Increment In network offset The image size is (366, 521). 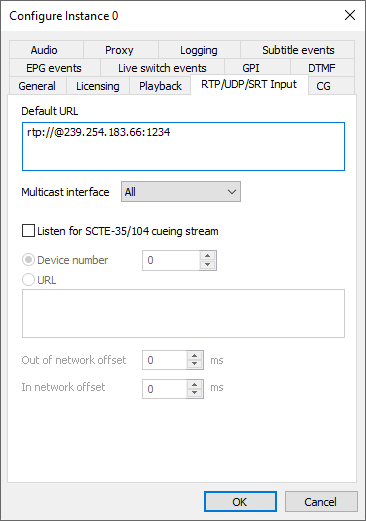[195, 385]
